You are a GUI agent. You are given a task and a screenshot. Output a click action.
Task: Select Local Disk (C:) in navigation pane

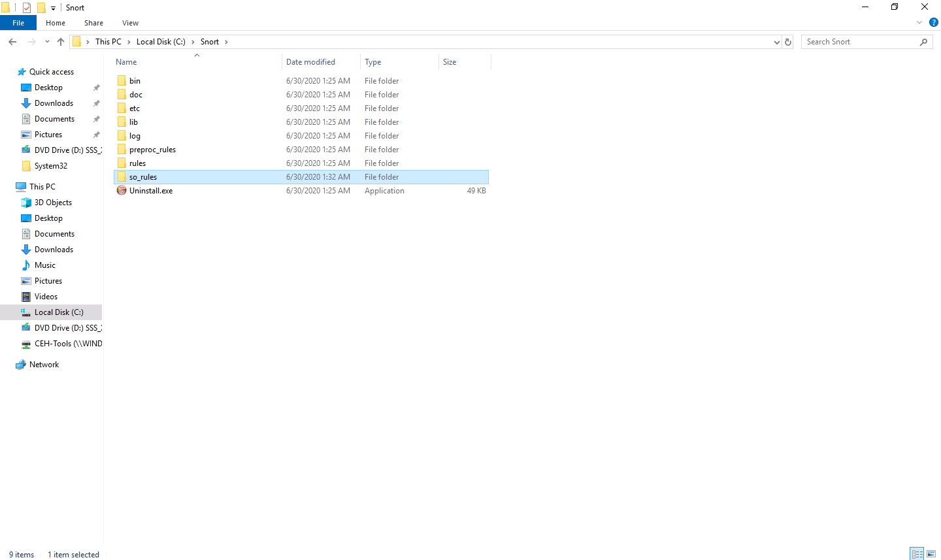click(51, 312)
